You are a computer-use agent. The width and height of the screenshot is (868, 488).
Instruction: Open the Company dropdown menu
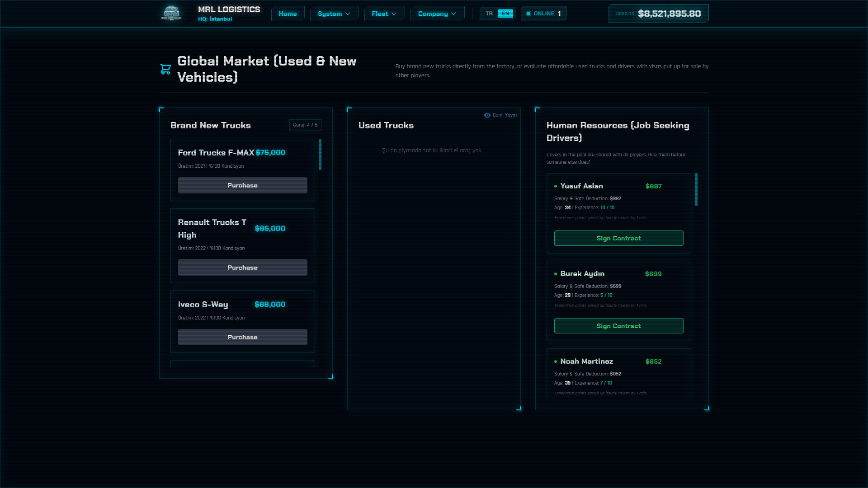click(x=437, y=14)
